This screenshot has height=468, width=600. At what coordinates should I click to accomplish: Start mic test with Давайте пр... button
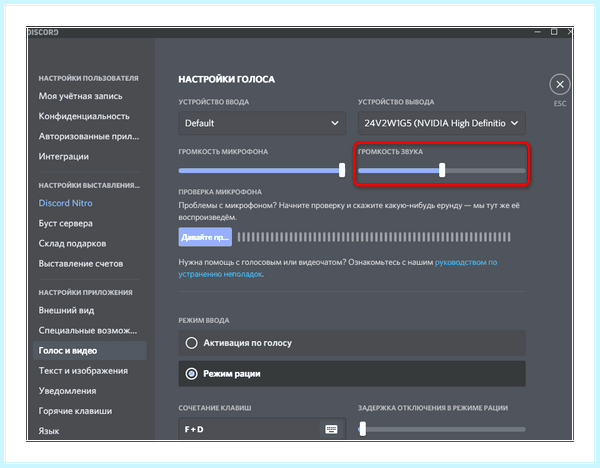tap(205, 237)
